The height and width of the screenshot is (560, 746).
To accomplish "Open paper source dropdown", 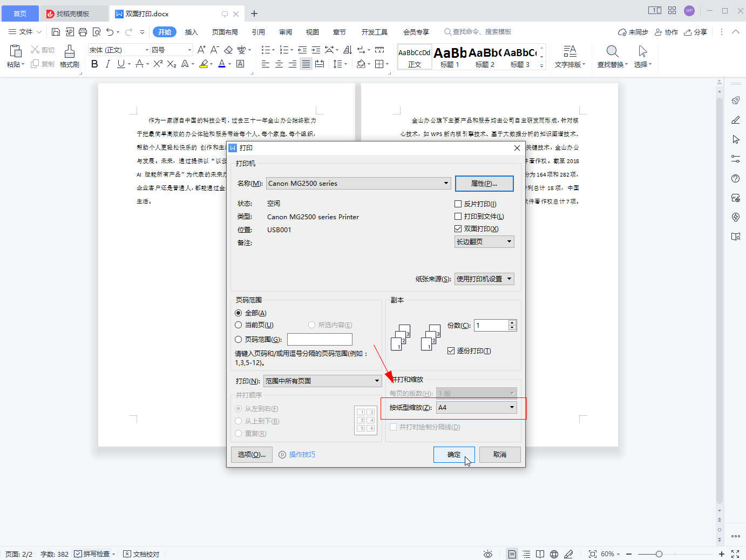I will pos(484,279).
